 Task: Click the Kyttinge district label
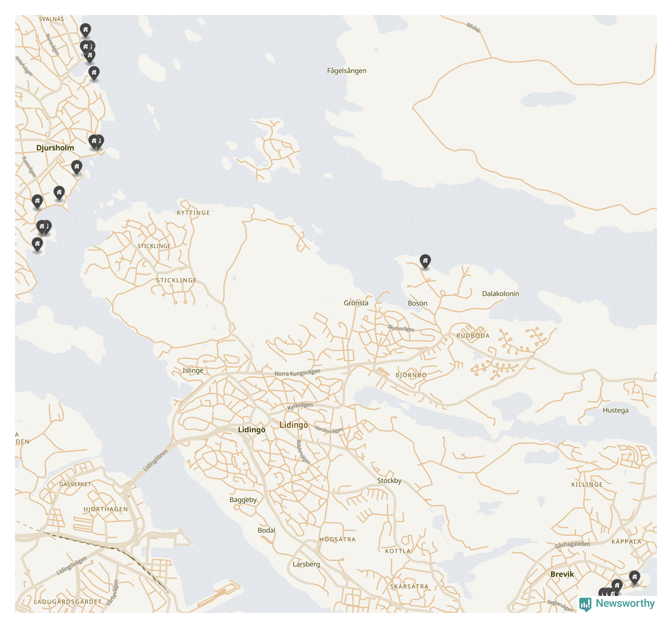[x=194, y=213]
